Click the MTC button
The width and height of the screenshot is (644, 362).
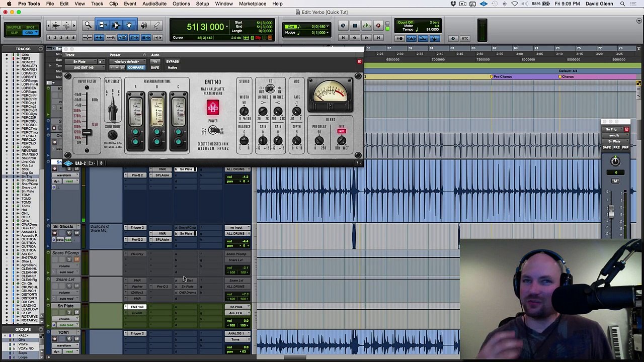tap(465, 38)
